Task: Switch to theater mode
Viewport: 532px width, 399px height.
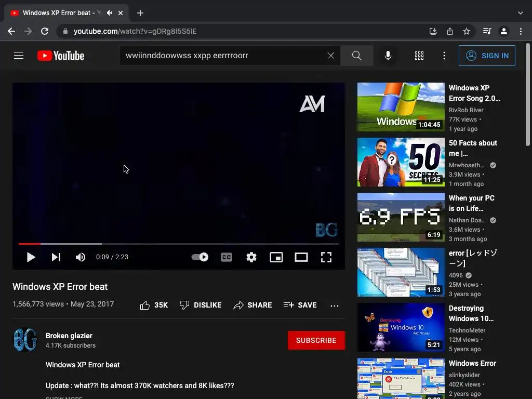Action: [301, 257]
